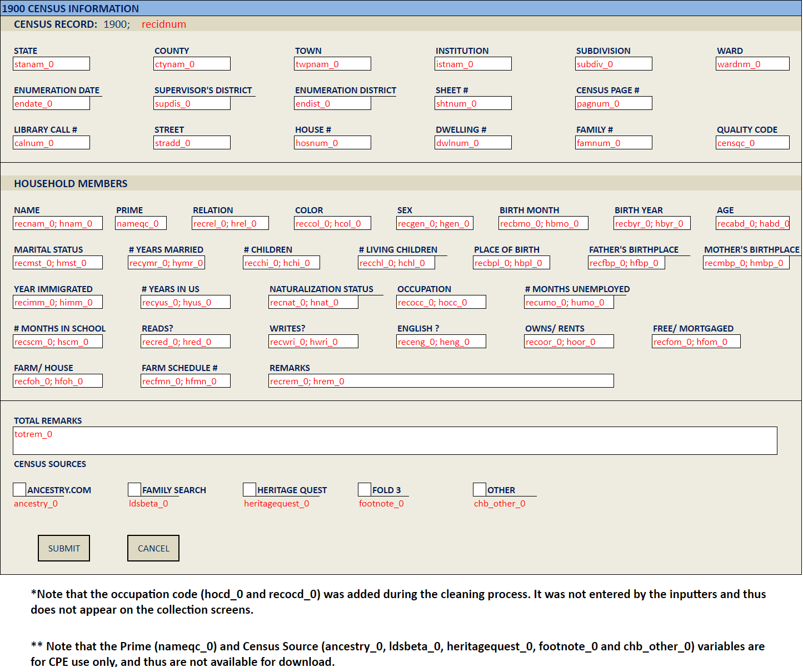
Task: Click the Cancel button
Action: 153,548
